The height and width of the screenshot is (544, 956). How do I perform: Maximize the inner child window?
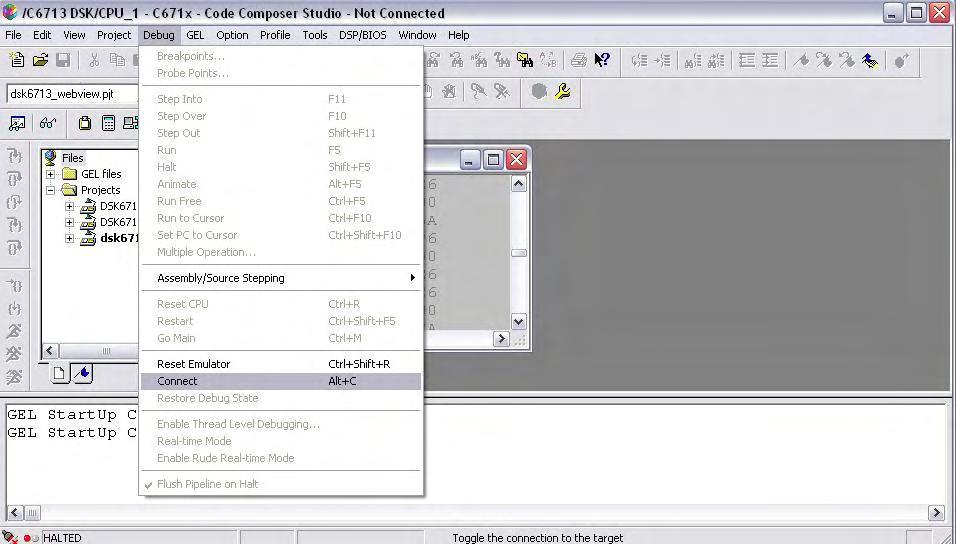coord(493,160)
